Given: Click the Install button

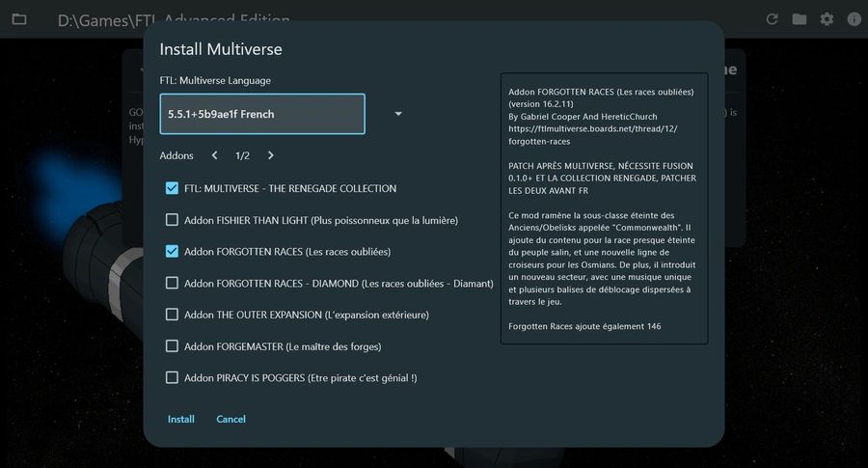Looking at the screenshot, I should [181, 419].
